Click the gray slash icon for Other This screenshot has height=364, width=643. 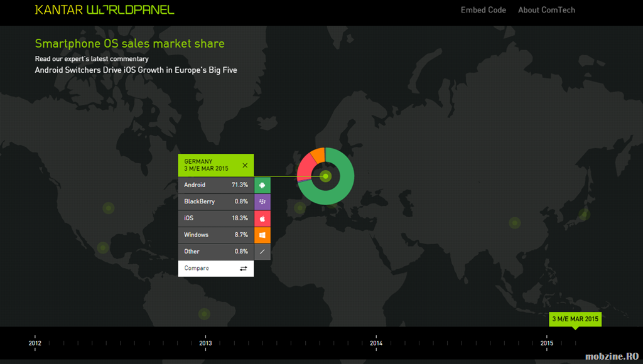click(262, 252)
